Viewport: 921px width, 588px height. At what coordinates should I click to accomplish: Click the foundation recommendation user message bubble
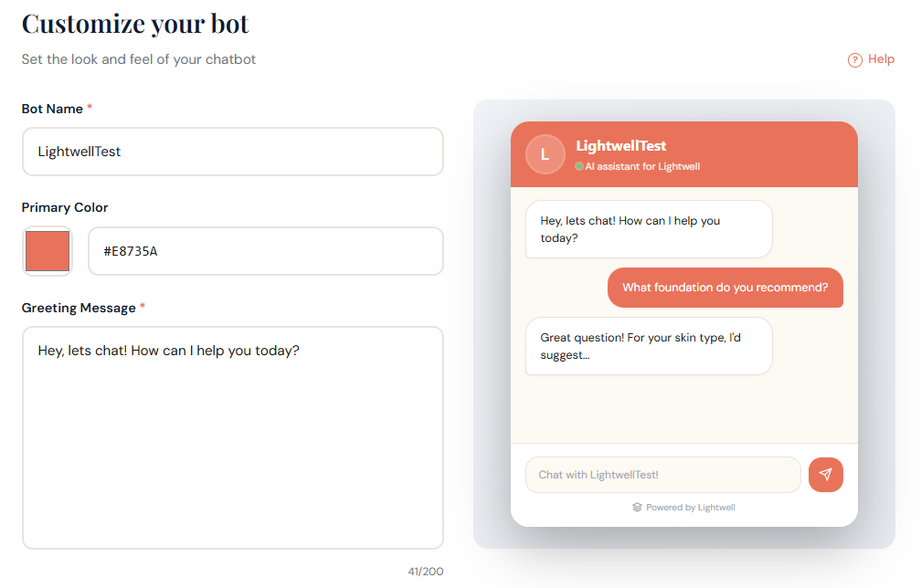(725, 288)
